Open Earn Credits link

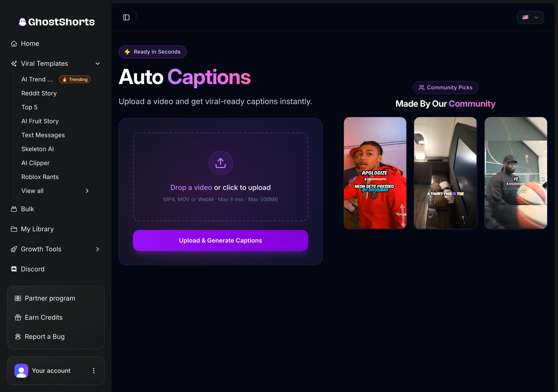click(56, 318)
